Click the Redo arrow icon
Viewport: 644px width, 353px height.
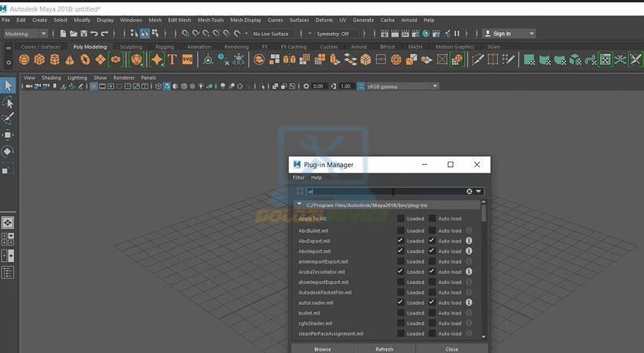pyautogui.click(x=104, y=34)
